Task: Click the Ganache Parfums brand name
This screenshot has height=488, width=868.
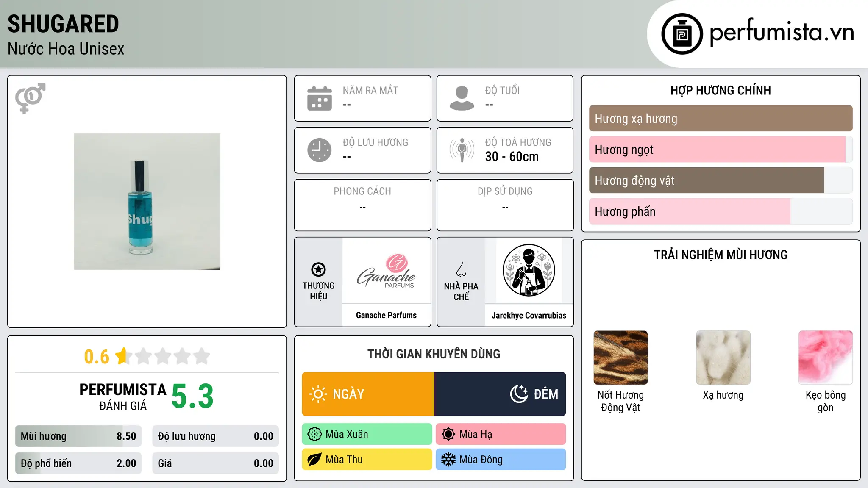Action: tap(386, 315)
